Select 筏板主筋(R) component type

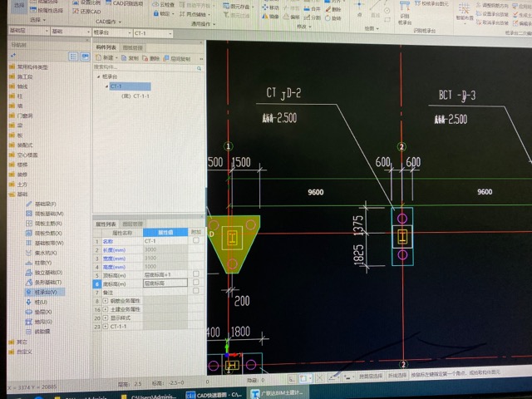(x=44, y=224)
